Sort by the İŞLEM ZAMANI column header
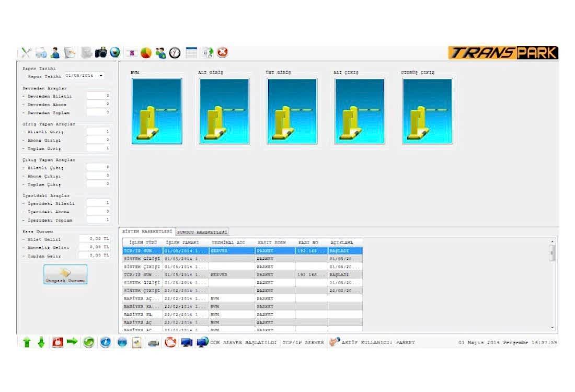Image resolution: width=575 pixels, height=392 pixels. pyautogui.click(x=186, y=243)
